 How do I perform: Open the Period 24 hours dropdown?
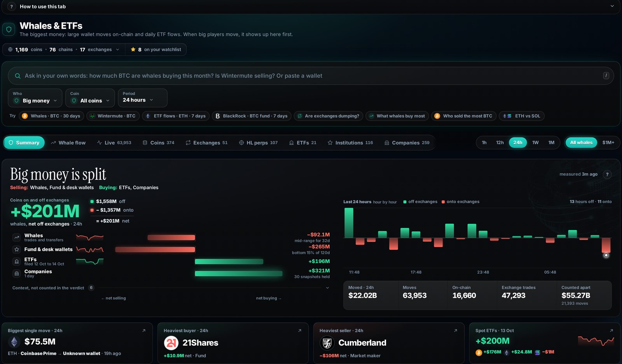pyautogui.click(x=143, y=98)
